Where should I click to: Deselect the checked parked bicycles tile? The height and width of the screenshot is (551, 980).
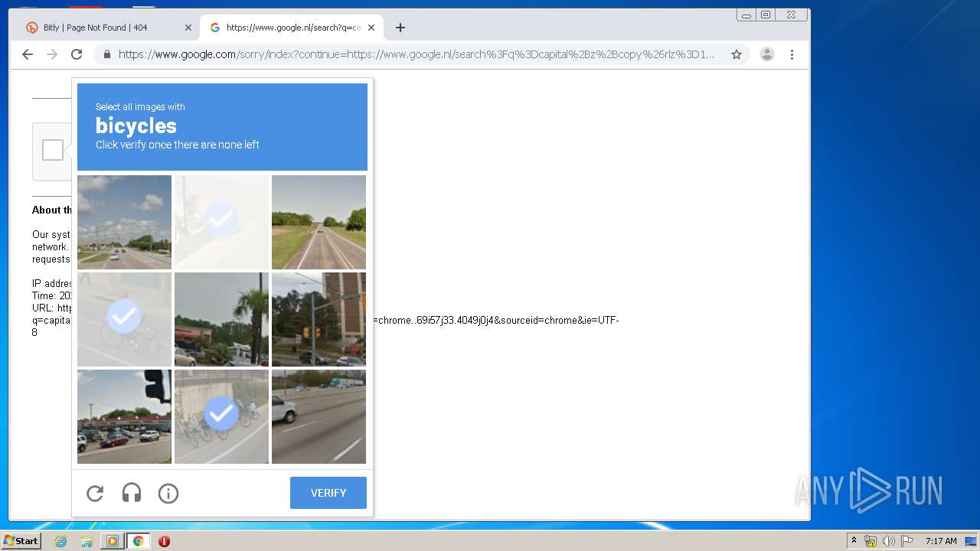pos(221,416)
